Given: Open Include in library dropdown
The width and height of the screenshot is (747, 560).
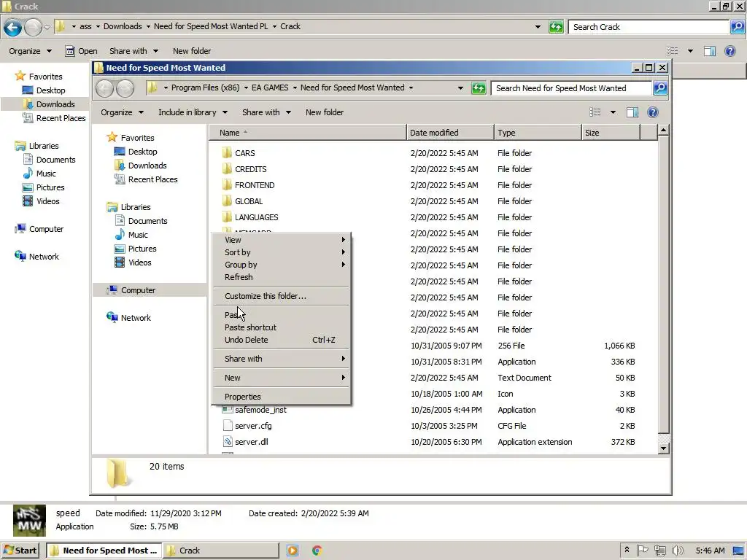Looking at the screenshot, I should (193, 112).
